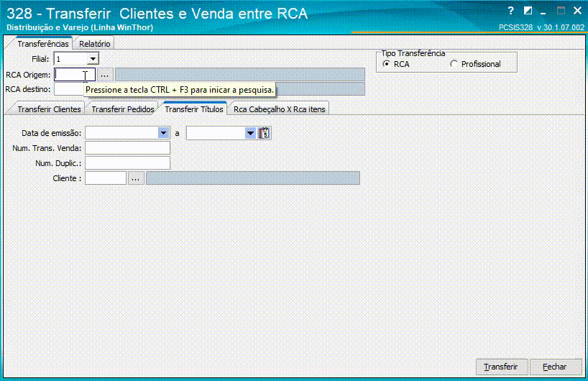Open Cliente search ellipsis button

point(135,178)
